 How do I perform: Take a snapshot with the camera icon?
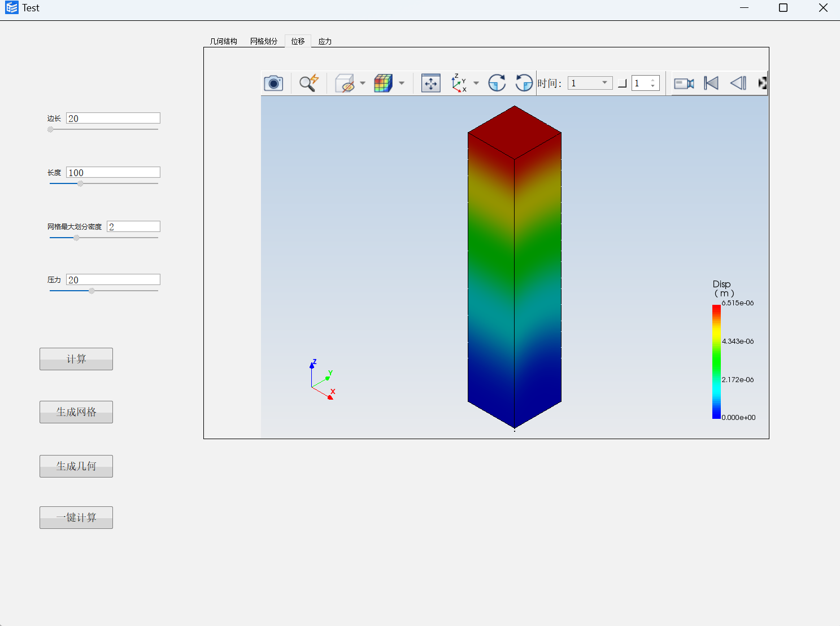[273, 84]
